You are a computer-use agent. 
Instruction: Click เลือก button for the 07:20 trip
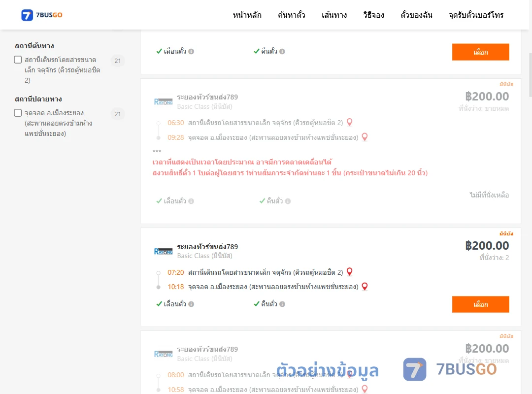pyautogui.click(x=480, y=304)
